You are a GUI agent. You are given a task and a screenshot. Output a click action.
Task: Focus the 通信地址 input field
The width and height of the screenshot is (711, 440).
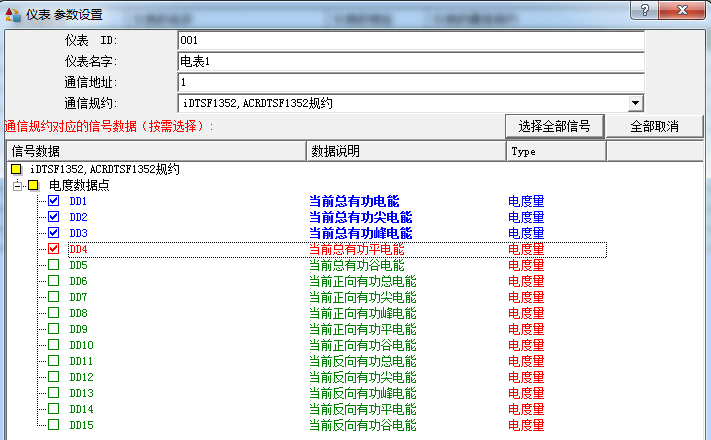tap(411, 82)
